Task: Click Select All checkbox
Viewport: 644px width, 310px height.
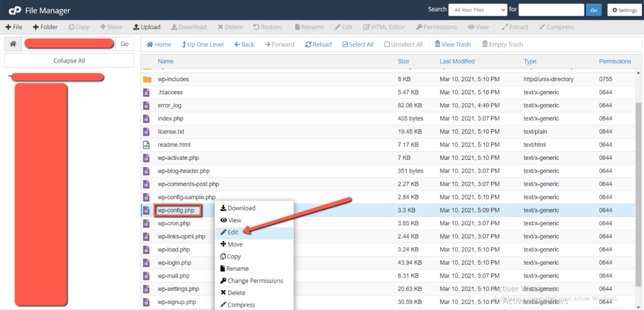Action: coord(345,44)
